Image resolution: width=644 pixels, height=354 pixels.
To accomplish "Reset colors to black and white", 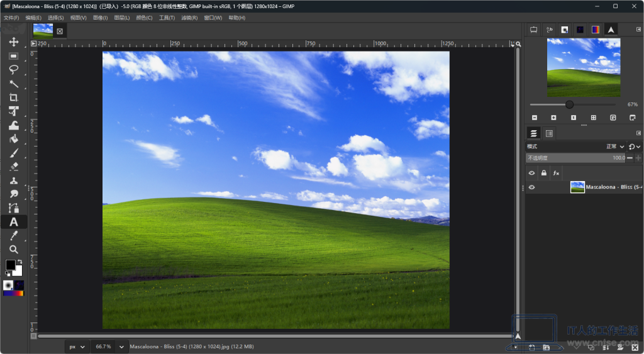I will pyautogui.click(x=8, y=274).
